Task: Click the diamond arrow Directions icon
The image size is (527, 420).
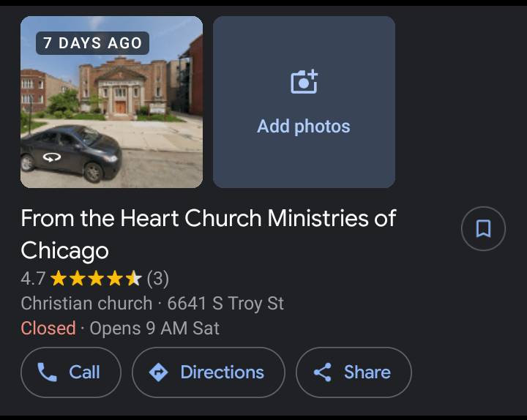Action: click(x=158, y=372)
